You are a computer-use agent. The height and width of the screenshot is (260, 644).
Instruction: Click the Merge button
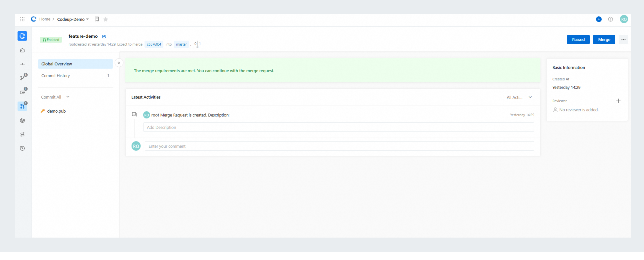(604, 40)
